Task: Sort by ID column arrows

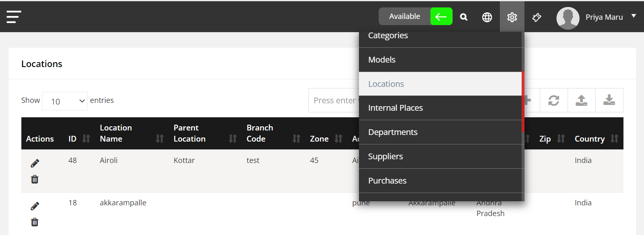Action: pos(86,139)
